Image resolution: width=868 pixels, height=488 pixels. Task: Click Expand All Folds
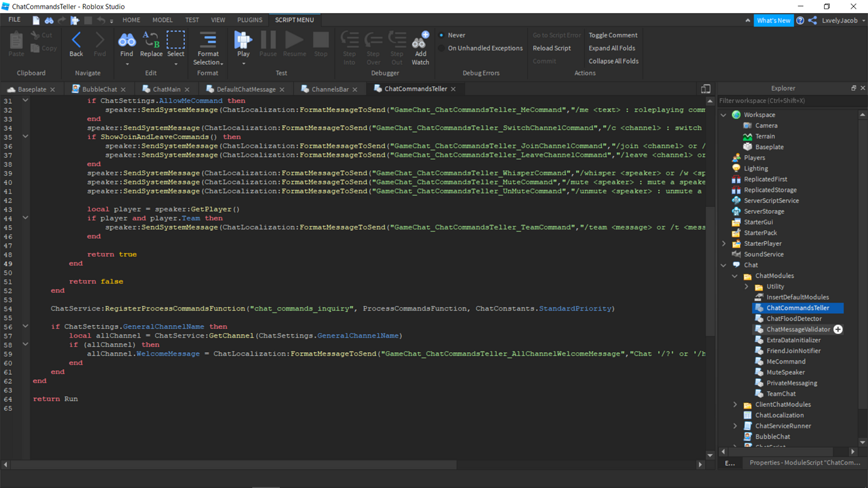pos(611,48)
